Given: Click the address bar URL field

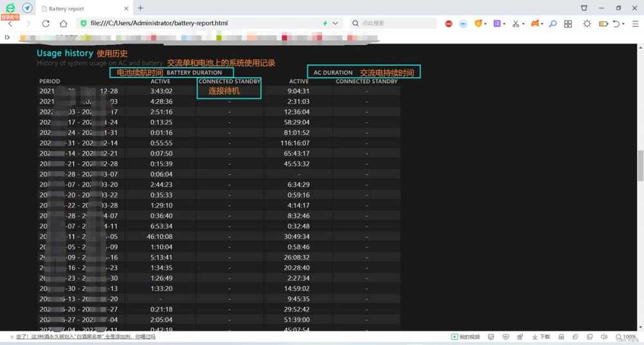Looking at the screenshot, I should click(193, 23).
